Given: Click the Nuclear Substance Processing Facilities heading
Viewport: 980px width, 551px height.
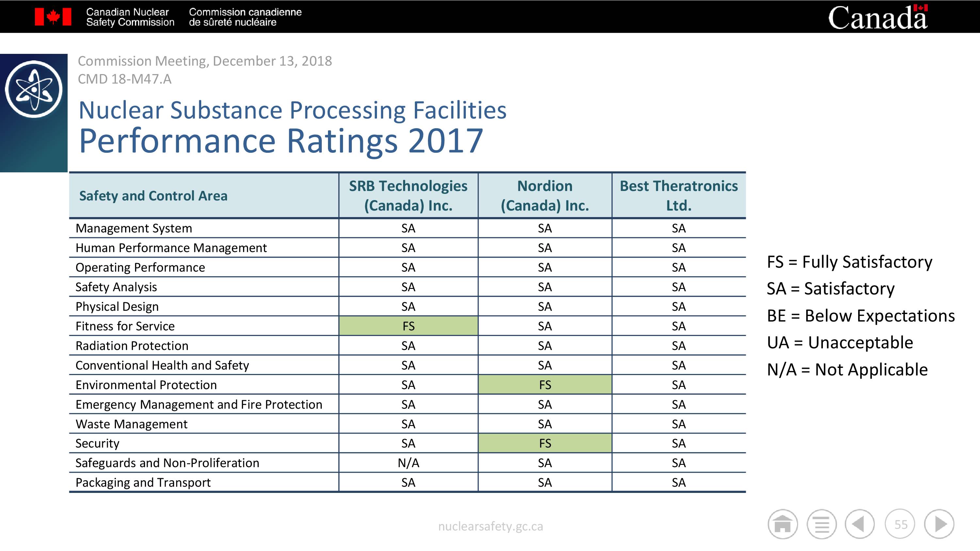Looking at the screenshot, I should pos(292,110).
